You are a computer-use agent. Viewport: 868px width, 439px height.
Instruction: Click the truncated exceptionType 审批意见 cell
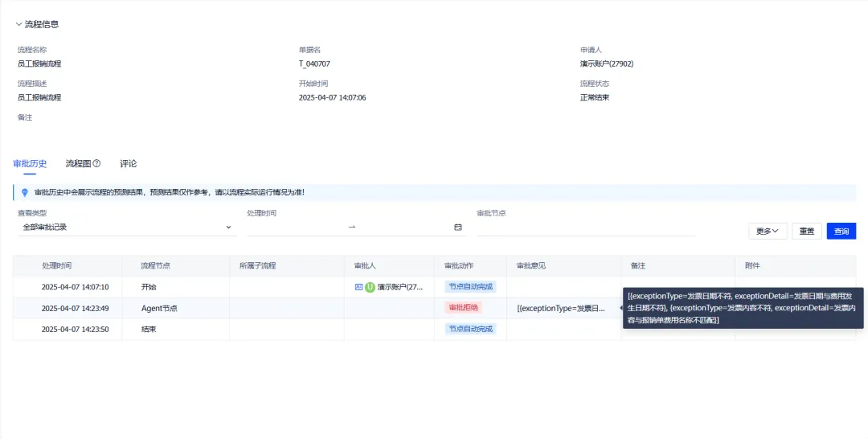pyautogui.click(x=561, y=309)
